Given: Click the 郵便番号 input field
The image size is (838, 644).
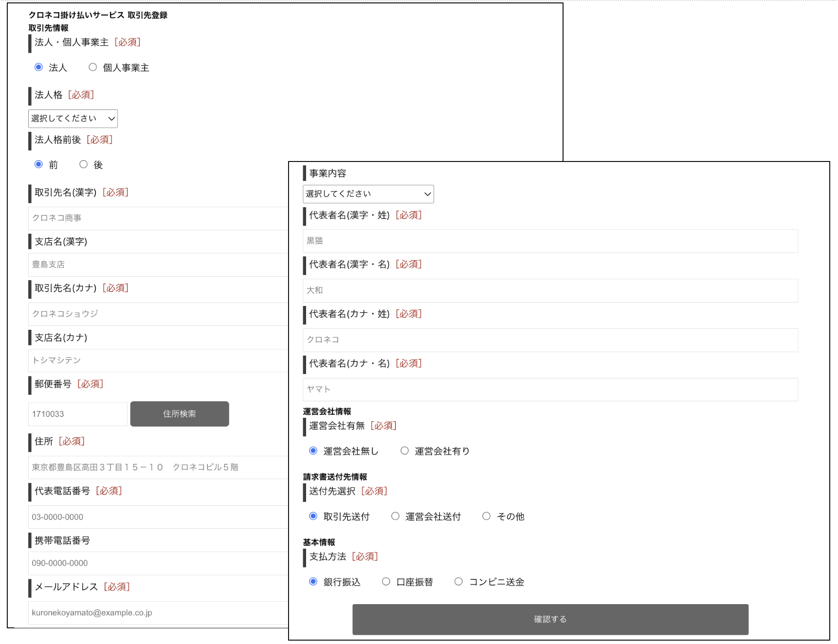Looking at the screenshot, I should tap(78, 414).
